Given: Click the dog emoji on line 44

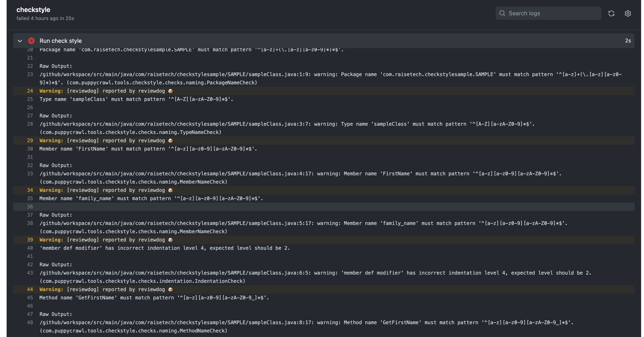Looking at the screenshot, I should point(171,289).
